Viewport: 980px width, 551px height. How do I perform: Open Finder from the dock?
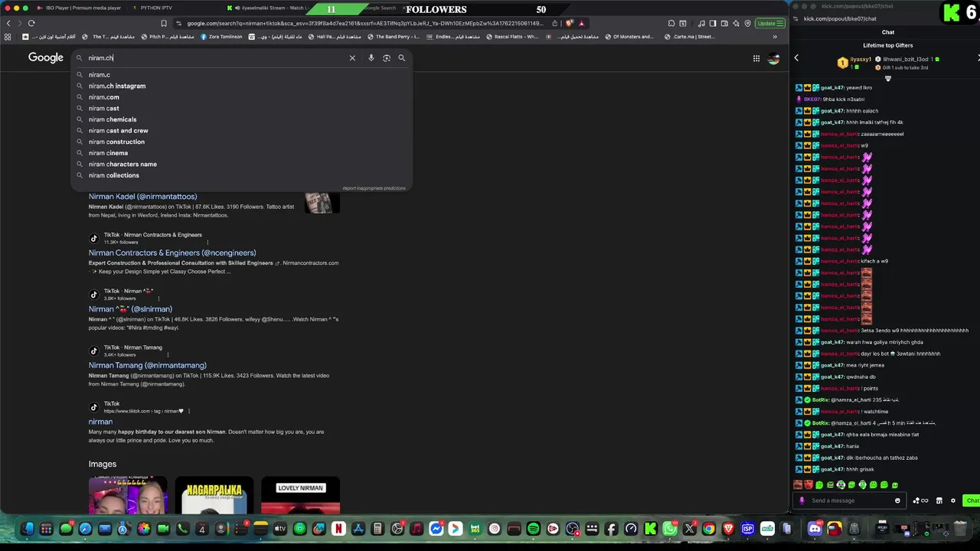28,529
